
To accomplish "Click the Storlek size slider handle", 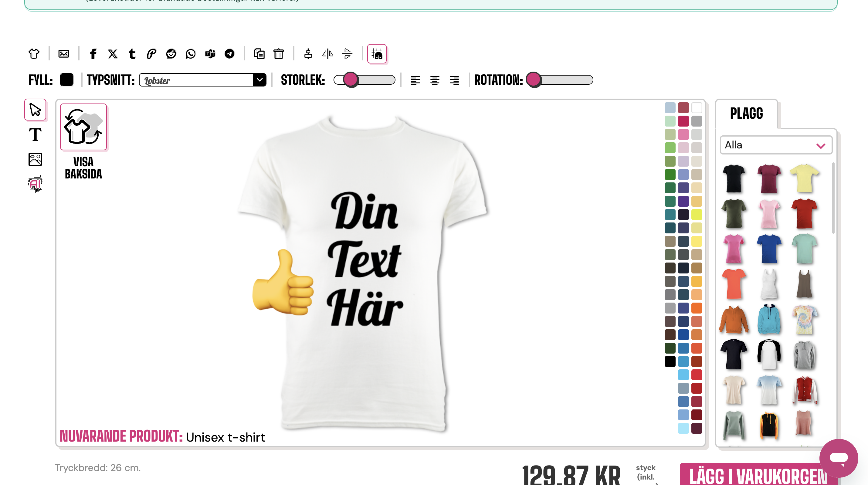I will (x=351, y=80).
